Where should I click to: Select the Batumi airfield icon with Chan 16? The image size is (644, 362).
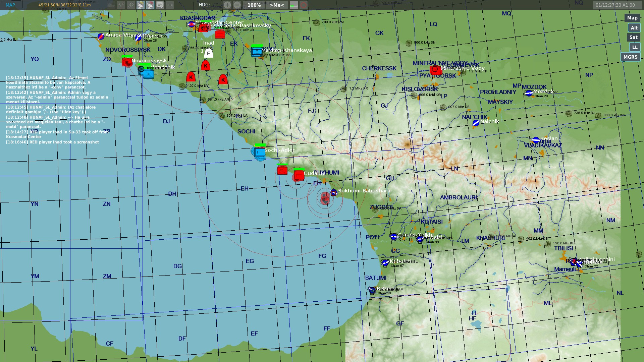[x=372, y=290]
